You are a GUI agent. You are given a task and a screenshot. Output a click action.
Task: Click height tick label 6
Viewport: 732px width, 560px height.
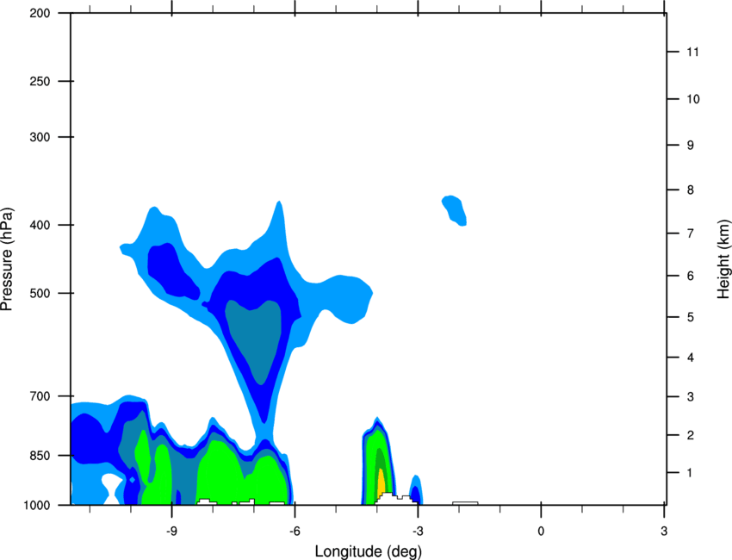point(691,276)
